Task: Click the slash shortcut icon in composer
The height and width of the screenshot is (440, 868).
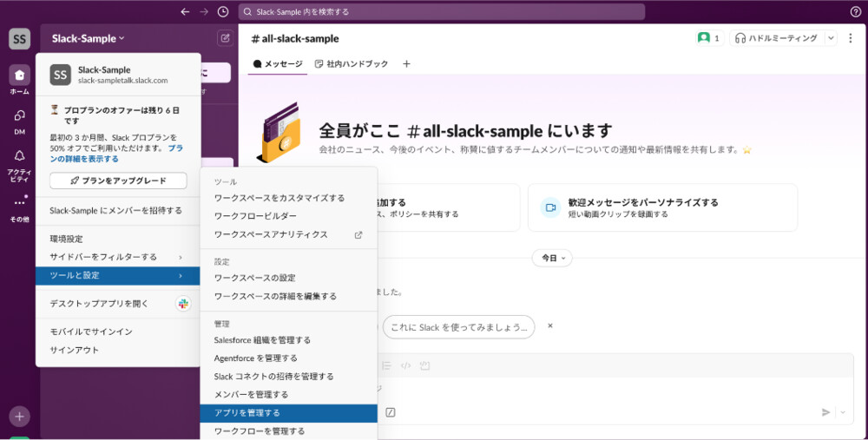Action: tap(391, 412)
